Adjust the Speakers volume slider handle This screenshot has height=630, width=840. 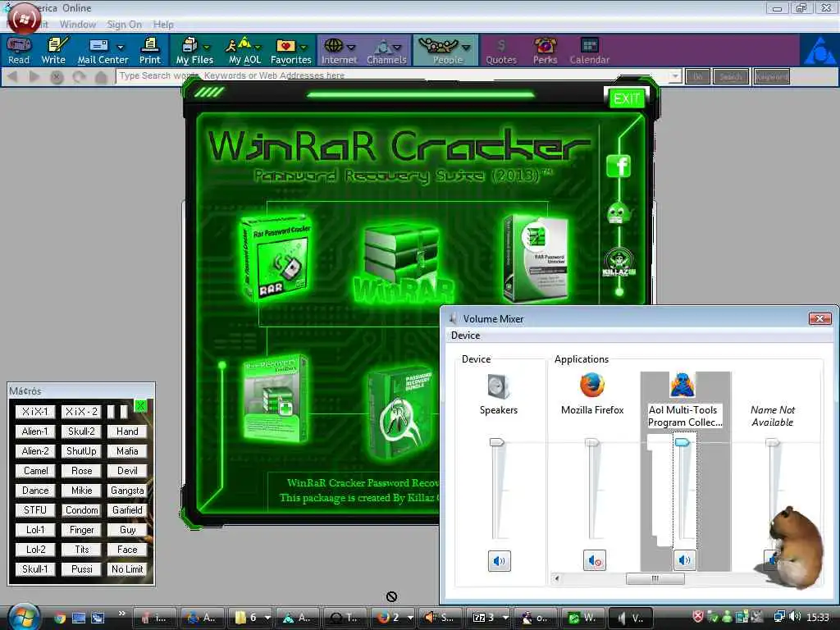tap(496, 442)
